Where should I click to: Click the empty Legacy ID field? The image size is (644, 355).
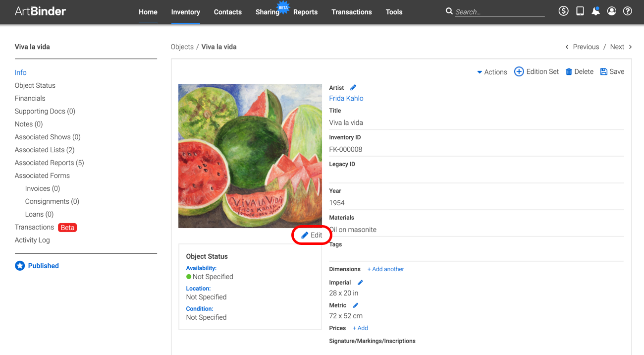[476, 176]
